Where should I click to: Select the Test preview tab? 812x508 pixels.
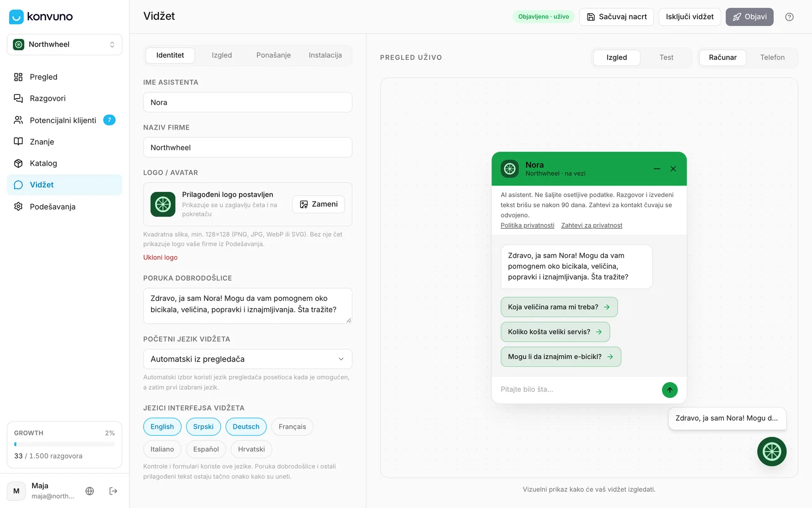pyautogui.click(x=666, y=57)
